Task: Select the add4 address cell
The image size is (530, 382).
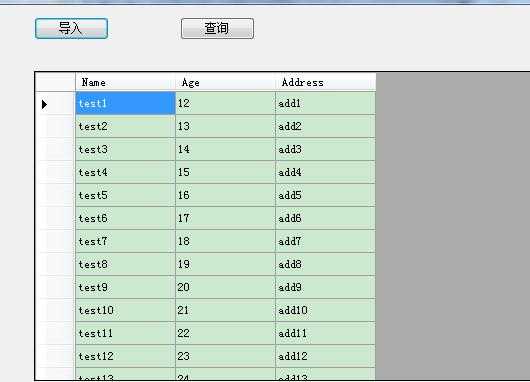Action: tap(326, 172)
